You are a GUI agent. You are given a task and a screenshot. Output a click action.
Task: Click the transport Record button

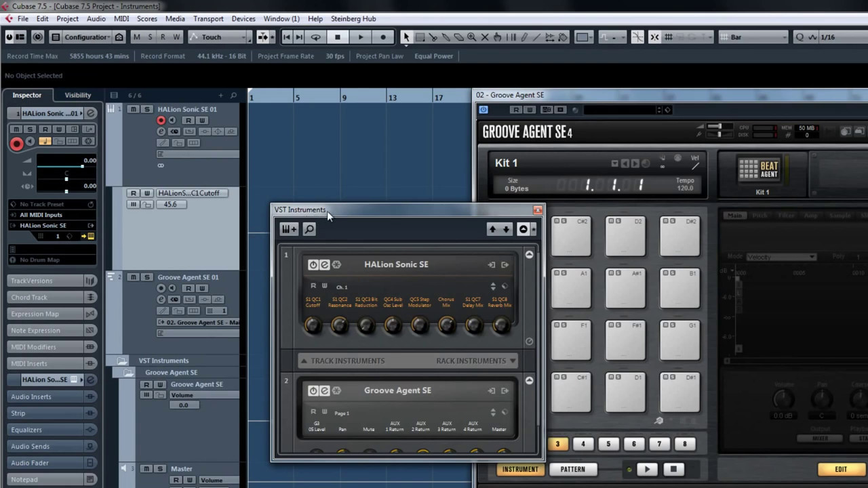pyautogui.click(x=383, y=37)
